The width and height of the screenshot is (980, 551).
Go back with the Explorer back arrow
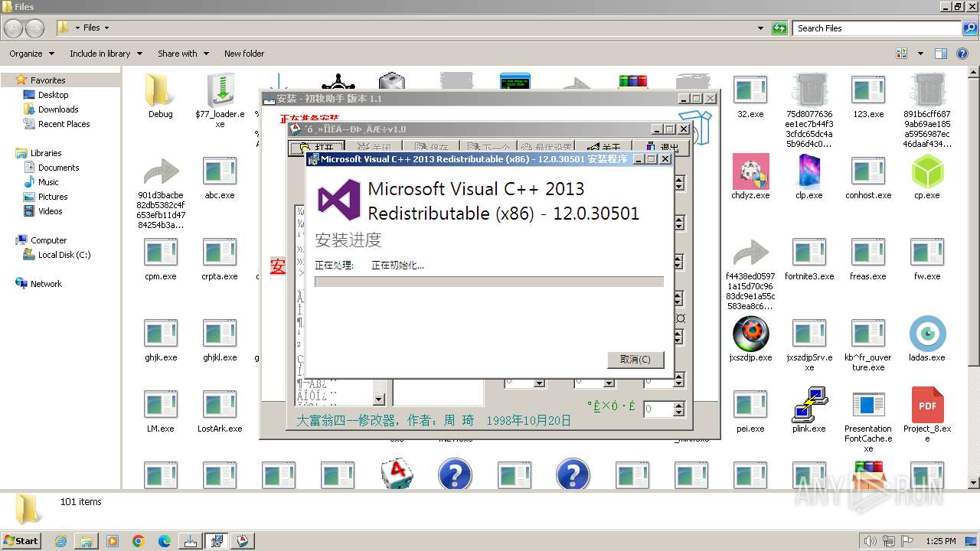[x=13, y=28]
